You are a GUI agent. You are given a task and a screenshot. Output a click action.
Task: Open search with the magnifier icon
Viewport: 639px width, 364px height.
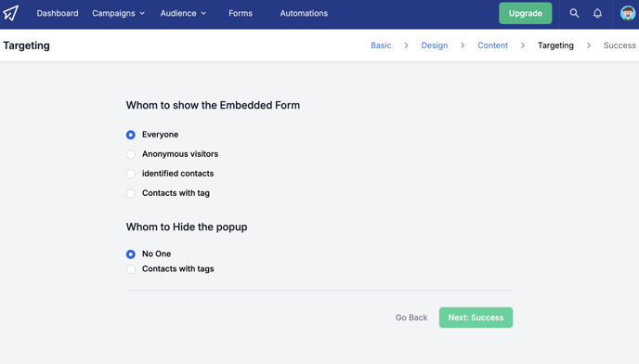click(x=574, y=13)
